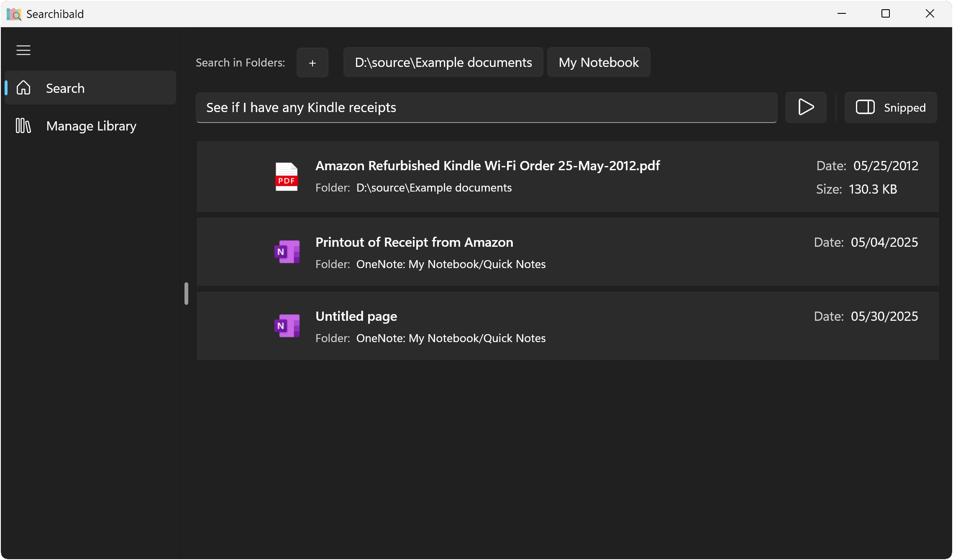Click inside the search query text box
Viewport: 953px width, 560px height.
485,107
